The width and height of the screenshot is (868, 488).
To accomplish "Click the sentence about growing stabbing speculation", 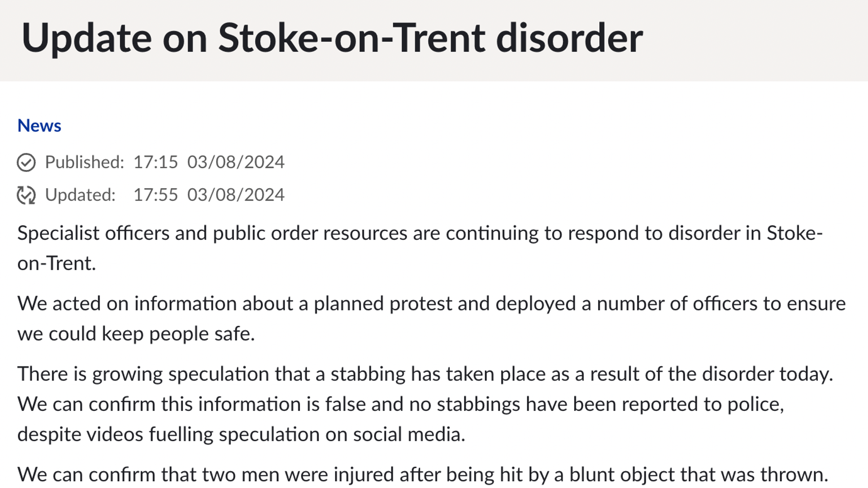I will point(425,374).
